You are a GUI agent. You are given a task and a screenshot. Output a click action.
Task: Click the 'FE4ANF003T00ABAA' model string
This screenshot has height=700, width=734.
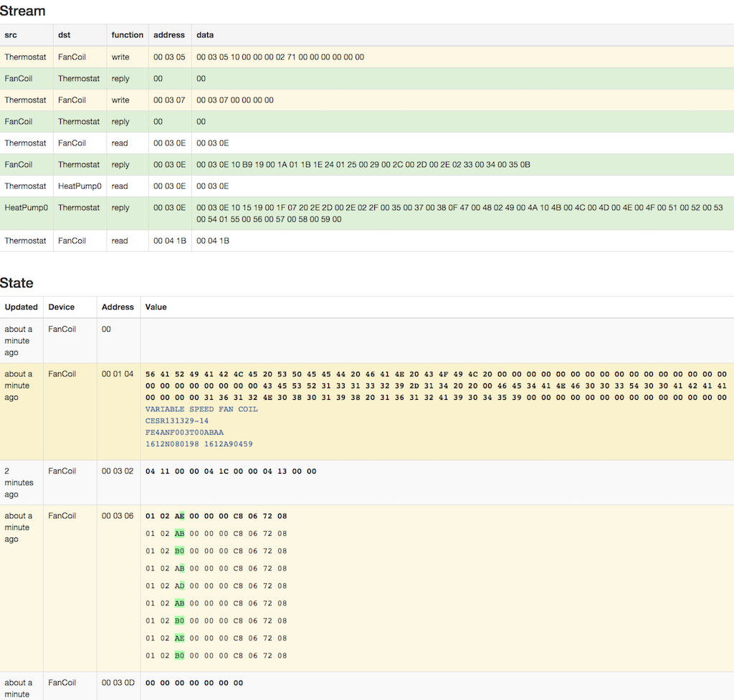[184, 433]
